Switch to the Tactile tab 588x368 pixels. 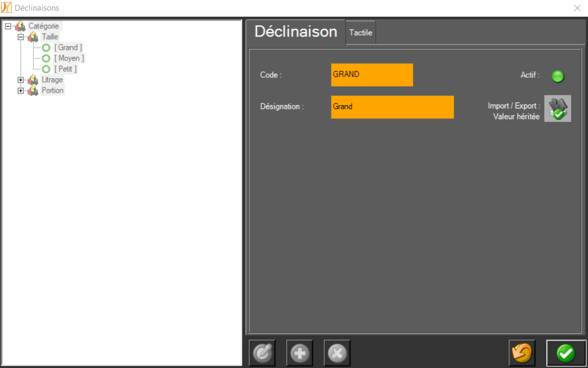point(361,33)
